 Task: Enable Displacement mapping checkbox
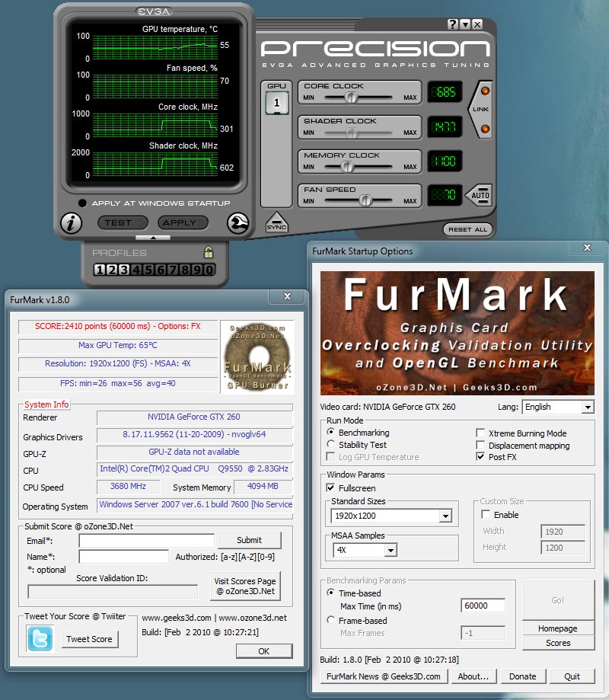tap(480, 445)
